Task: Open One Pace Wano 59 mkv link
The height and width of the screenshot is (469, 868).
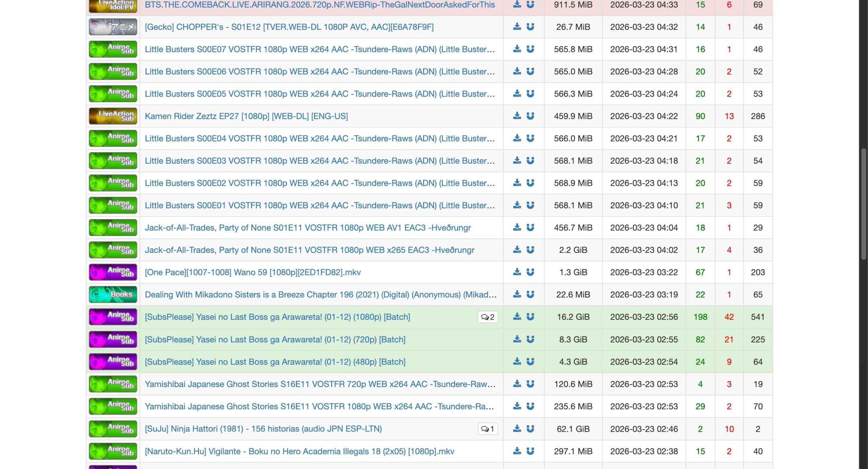Action: [253, 272]
